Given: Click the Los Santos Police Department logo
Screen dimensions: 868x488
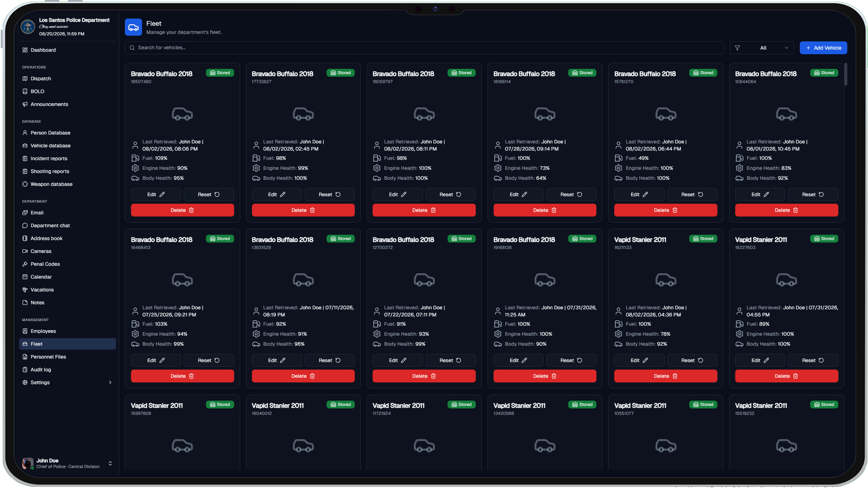Looking at the screenshot, I should pos(28,27).
